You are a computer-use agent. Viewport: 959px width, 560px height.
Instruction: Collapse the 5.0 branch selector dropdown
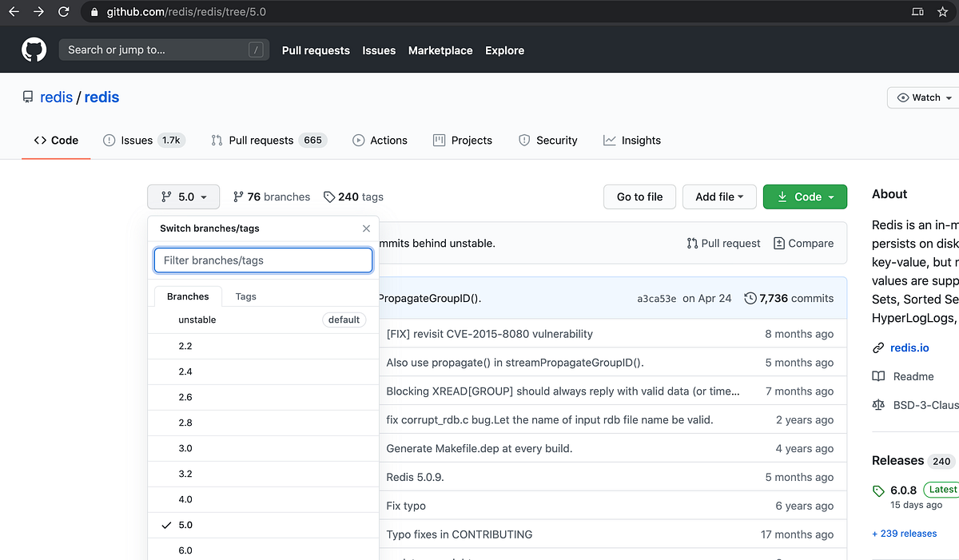(x=183, y=197)
